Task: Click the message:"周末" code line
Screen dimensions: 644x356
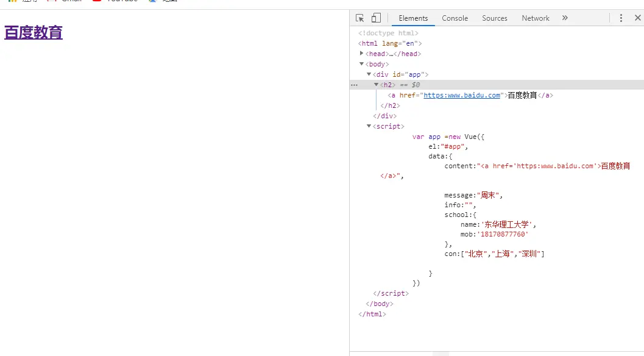Action: 473,195
